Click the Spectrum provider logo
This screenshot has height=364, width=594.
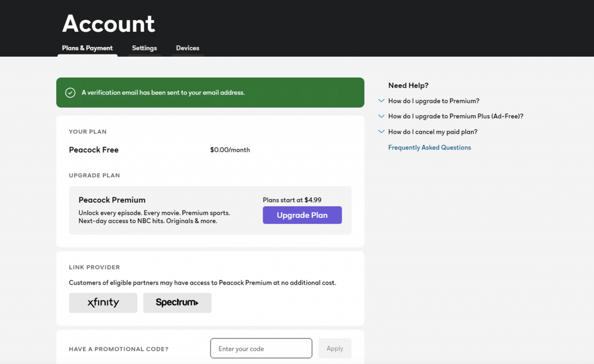point(177,303)
